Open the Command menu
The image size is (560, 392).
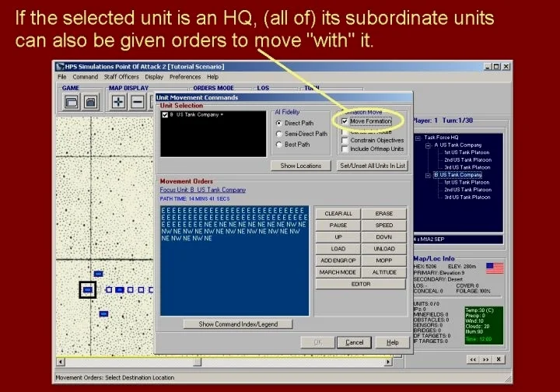coord(85,77)
